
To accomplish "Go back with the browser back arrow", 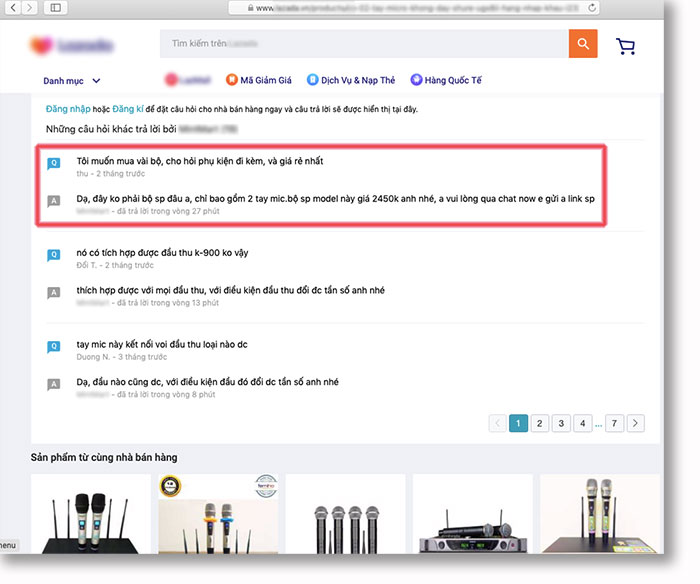I will click(11, 7).
